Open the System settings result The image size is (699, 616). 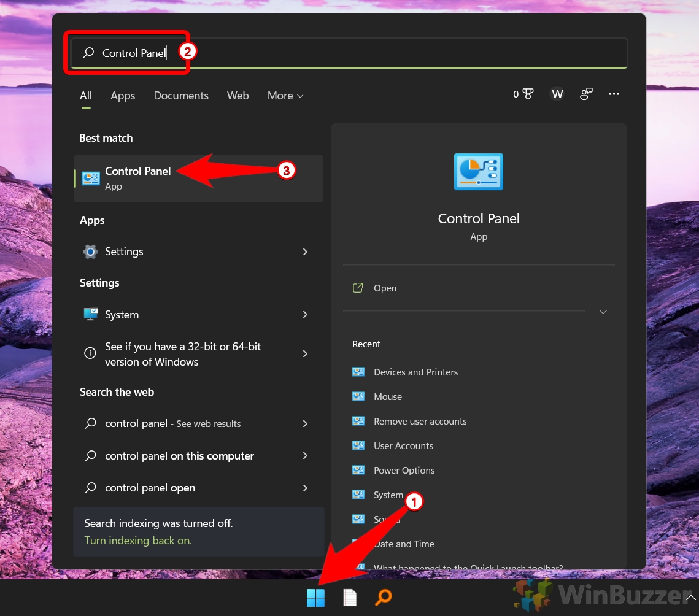tap(198, 315)
